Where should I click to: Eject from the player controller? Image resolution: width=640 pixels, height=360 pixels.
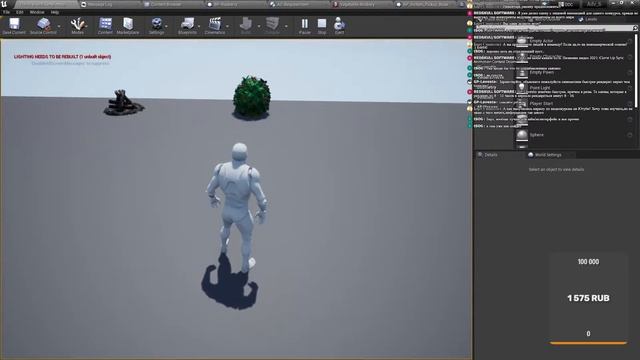[339, 25]
